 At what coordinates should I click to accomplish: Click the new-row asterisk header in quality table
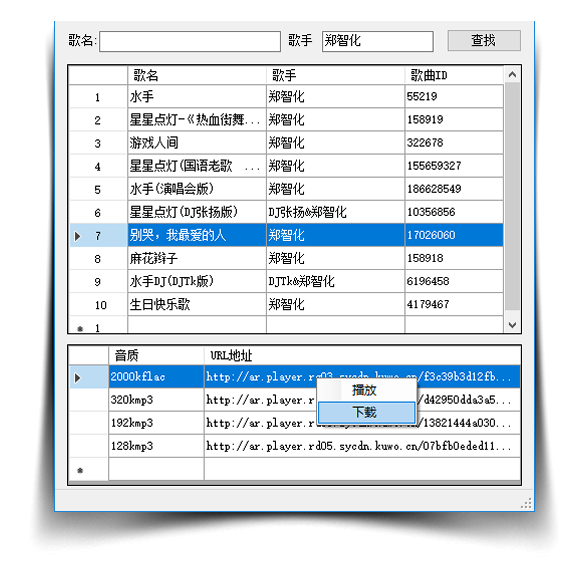pyautogui.click(x=89, y=469)
